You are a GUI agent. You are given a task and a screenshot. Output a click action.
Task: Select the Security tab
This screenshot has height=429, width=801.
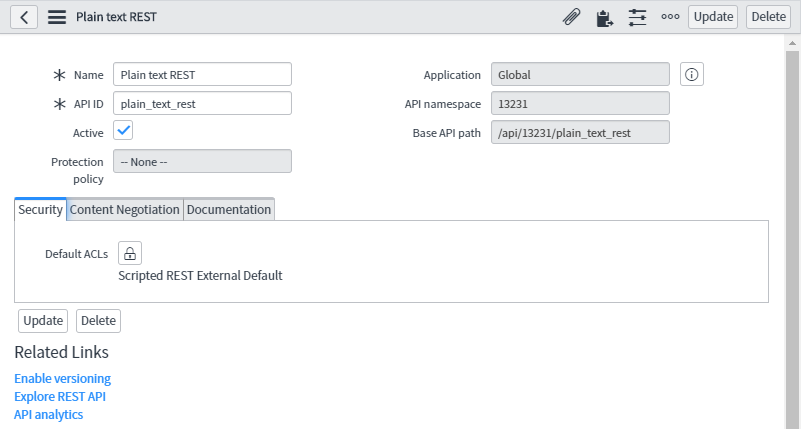click(x=40, y=209)
